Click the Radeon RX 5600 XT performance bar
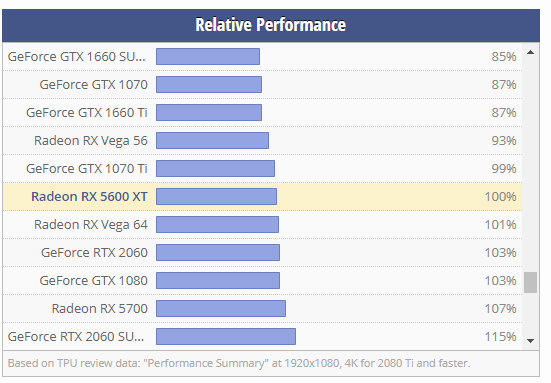This screenshot has width=551, height=383. (216, 197)
